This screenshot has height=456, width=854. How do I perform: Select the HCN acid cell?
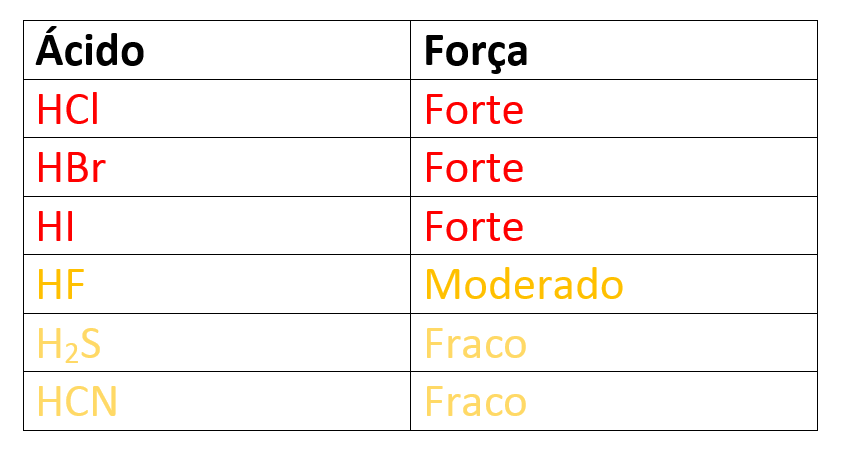(77, 402)
